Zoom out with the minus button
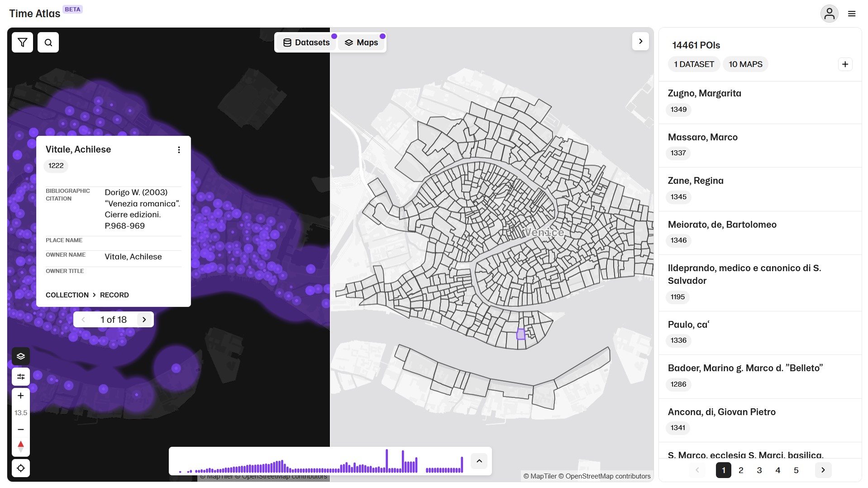This screenshot has width=868, height=488. [x=21, y=429]
